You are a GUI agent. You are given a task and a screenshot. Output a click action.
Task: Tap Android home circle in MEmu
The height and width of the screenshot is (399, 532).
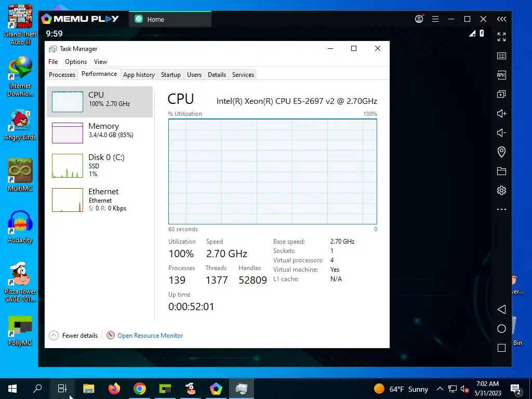point(501,328)
